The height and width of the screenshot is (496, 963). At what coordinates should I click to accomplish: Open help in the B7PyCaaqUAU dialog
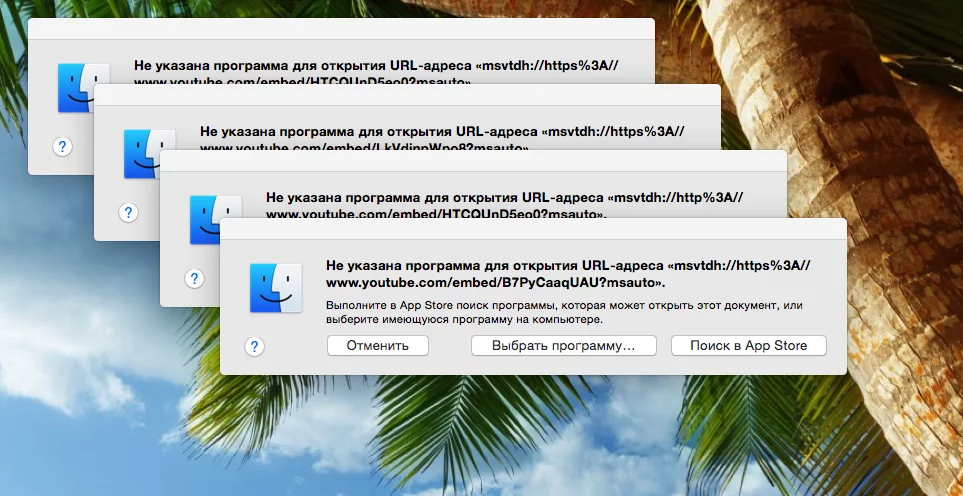[254, 347]
